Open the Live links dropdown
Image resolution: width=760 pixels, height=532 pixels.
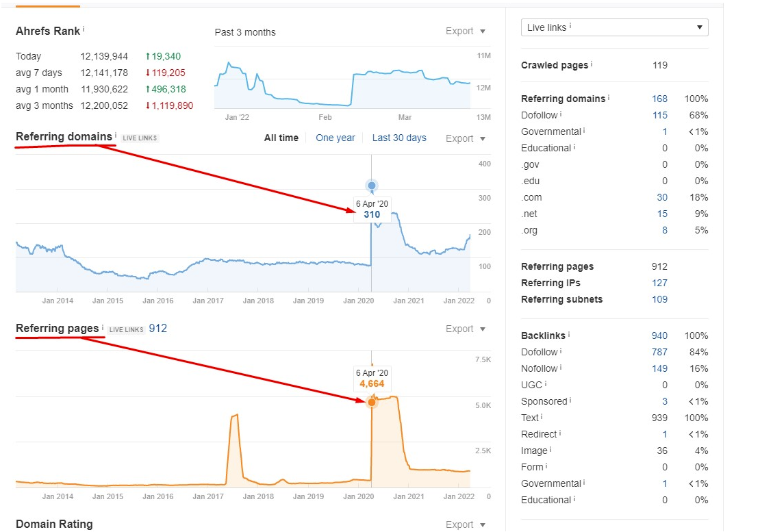pyautogui.click(x=614, y=27)
